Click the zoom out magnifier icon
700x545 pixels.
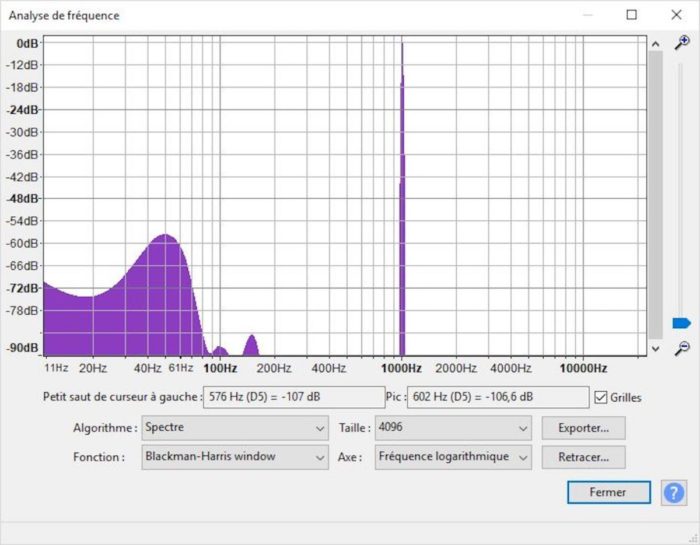coord(682,348)
